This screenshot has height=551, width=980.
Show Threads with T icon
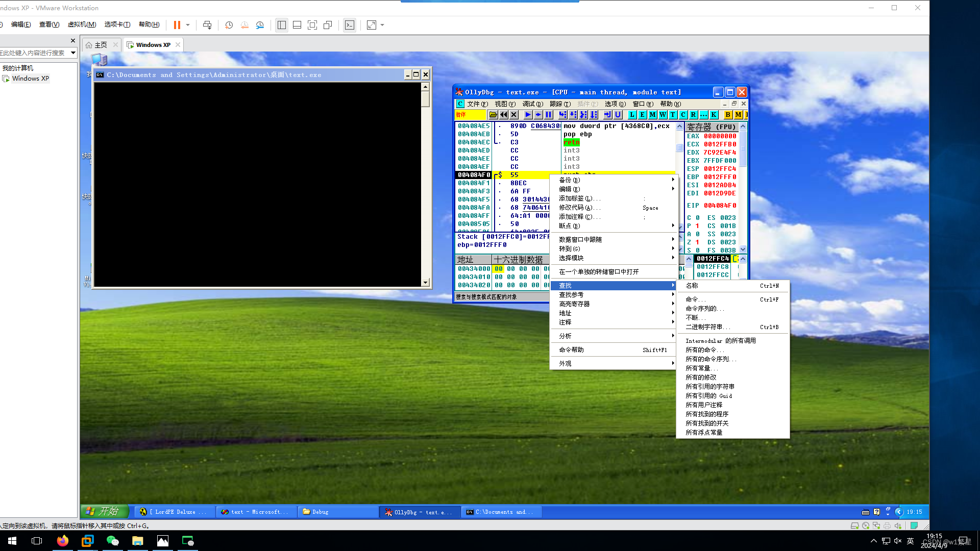(x=673, y=115)
